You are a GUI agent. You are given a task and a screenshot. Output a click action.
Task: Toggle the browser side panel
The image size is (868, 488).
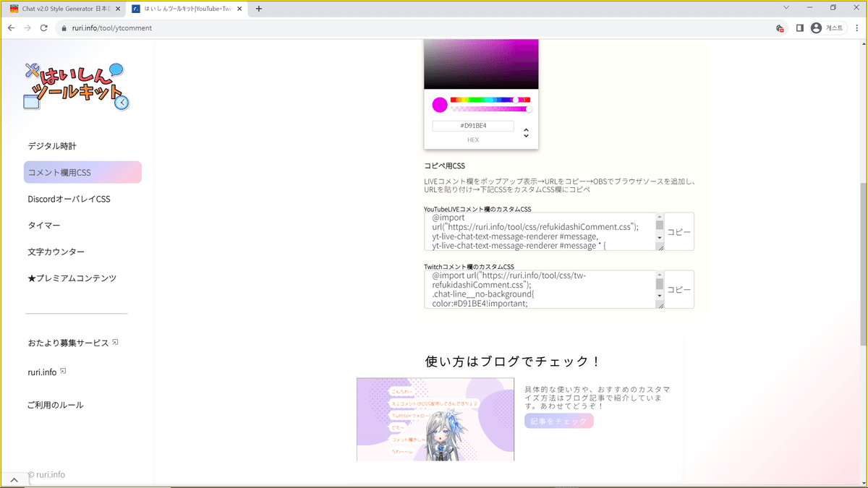pos(799,28)
